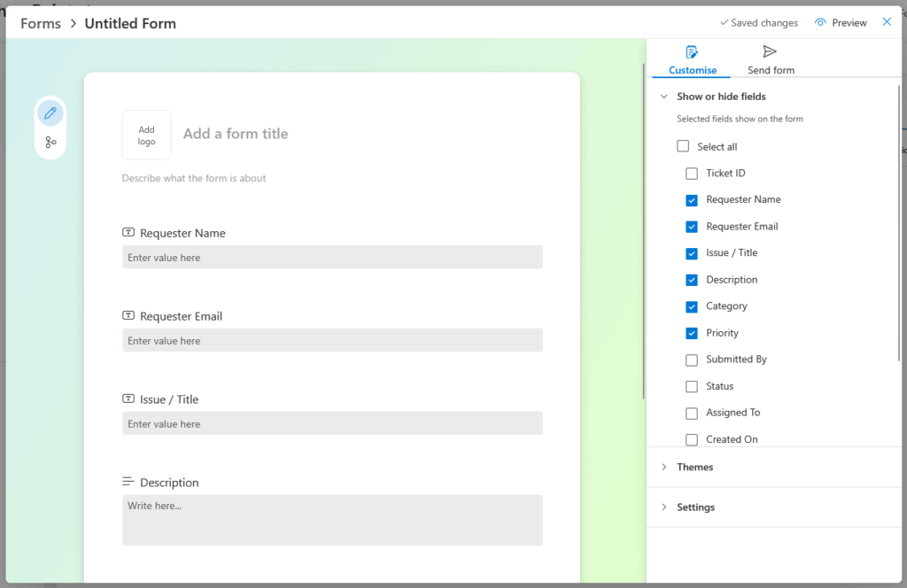Click text field icon beside Issue / Title

[x=128, y=399]
